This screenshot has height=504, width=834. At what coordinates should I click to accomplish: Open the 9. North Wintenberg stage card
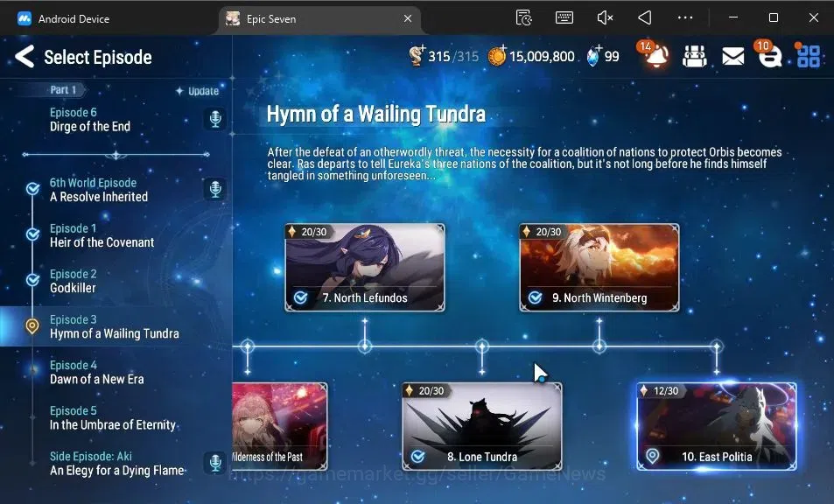coord(599,268)
